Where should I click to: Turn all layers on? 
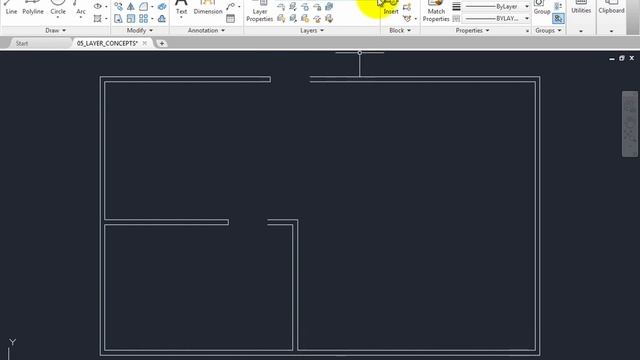[x=281, y=18]
